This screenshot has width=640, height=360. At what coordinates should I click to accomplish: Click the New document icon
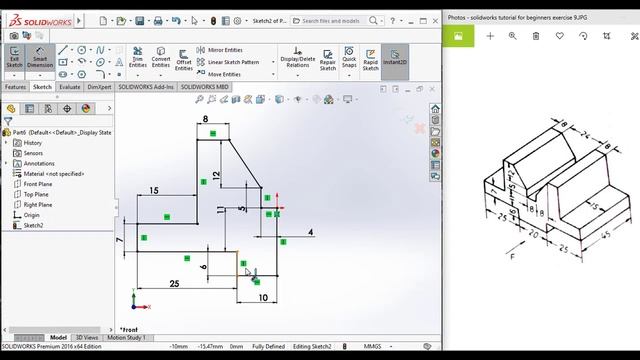click(x=103, y=20)
